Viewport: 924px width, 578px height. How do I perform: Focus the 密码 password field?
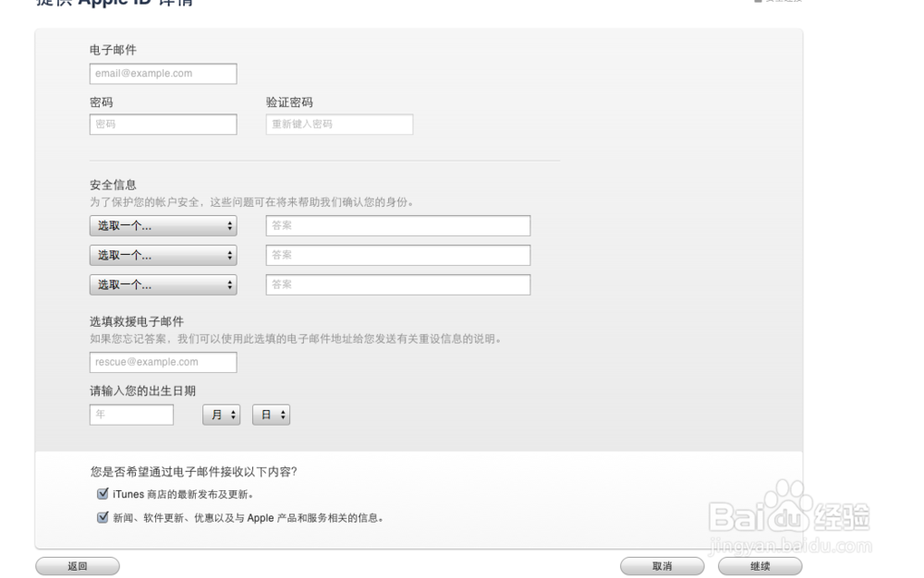point(164,125)
